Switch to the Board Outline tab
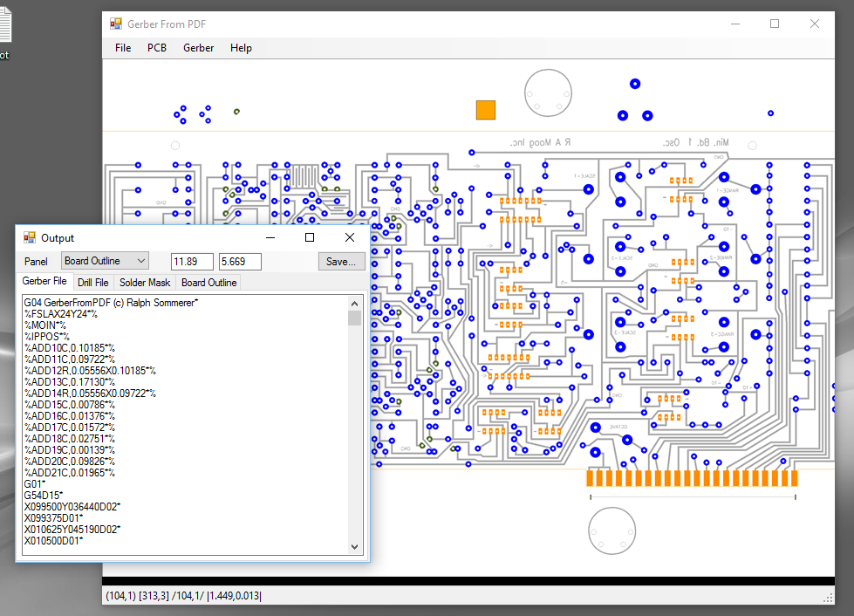The image size is (854, 616). [208, 282]
